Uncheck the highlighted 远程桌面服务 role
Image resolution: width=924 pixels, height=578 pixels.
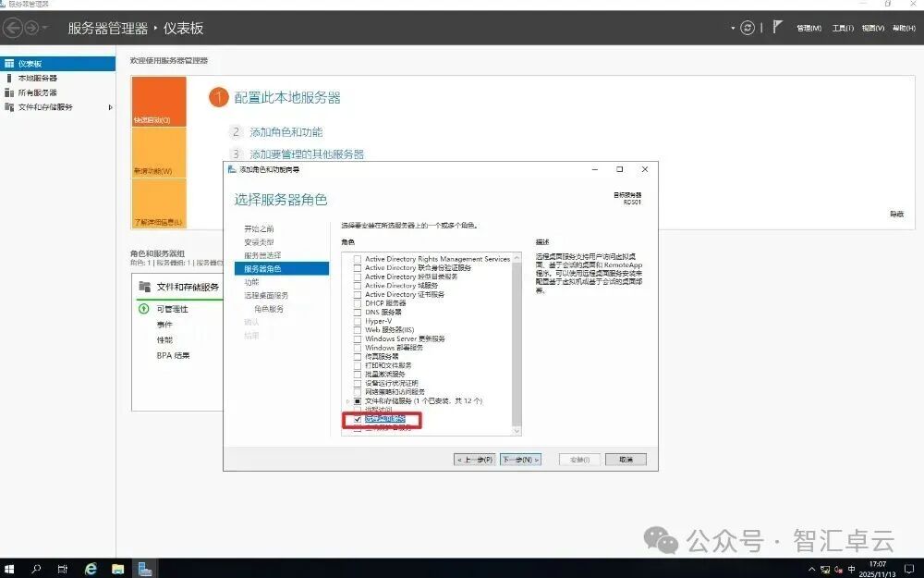[357, 420]
